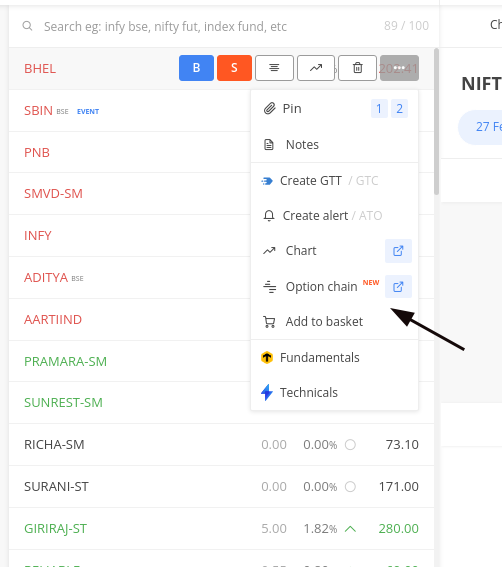Image resolution: width=502 pixels, height=567 pixels.
Task: Click price 73.10 of RICHA-SM
Action: [x=402, y=444]
